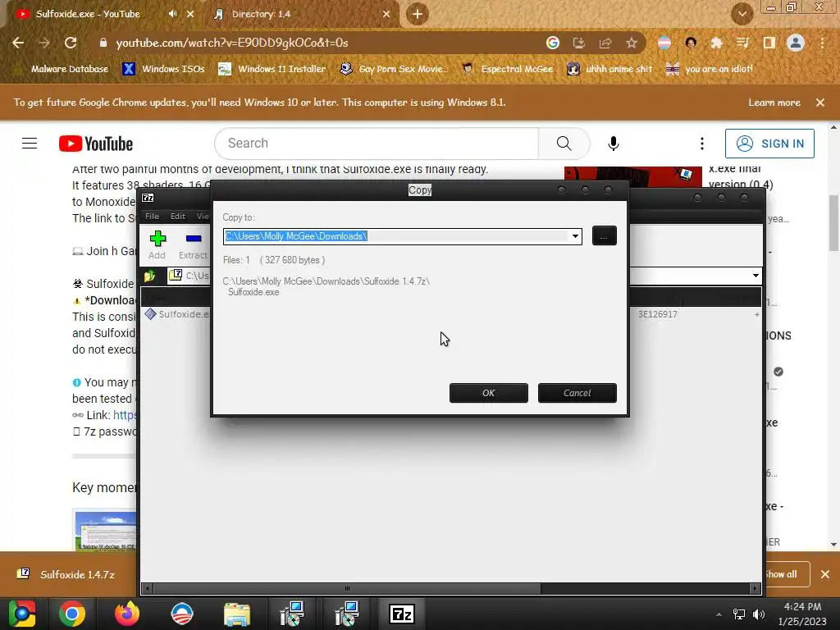The height and width of the screenshot is (630, 840).
Task: Open the 7-Zip Edit menu
Action: [178, 216]
